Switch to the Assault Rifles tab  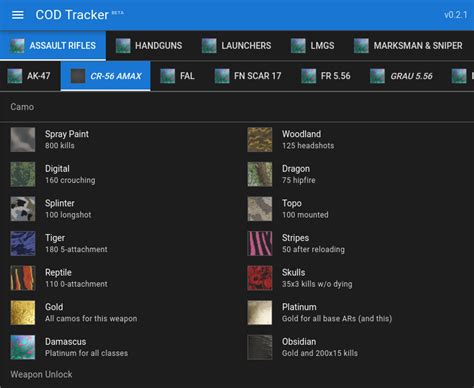53,46
